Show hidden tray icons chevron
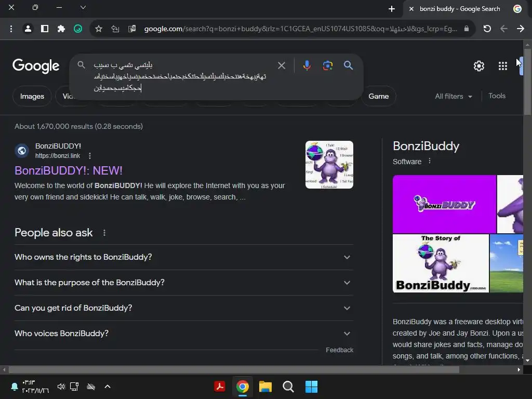This screenshot has height=399, width=532. tap(108, 387)
